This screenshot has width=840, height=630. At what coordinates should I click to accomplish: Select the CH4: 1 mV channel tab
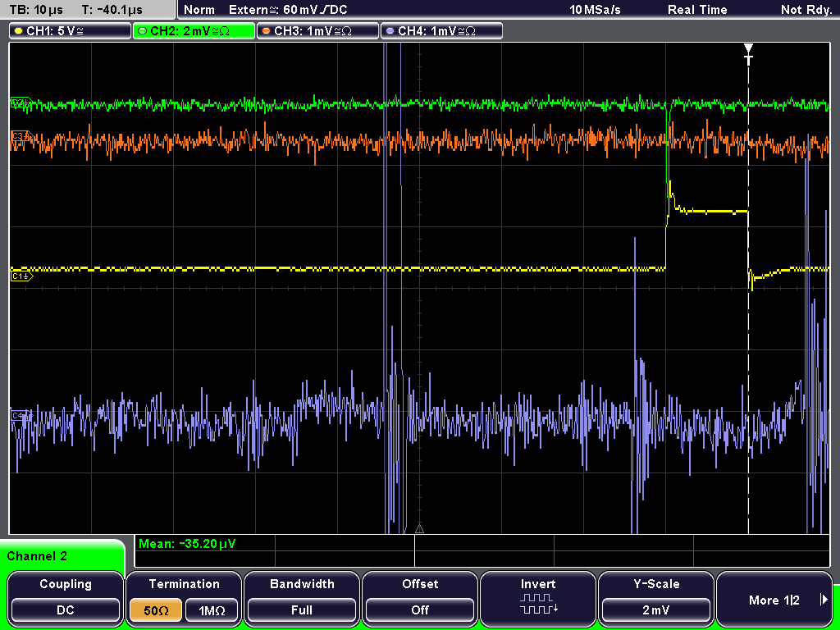point(441,31)
